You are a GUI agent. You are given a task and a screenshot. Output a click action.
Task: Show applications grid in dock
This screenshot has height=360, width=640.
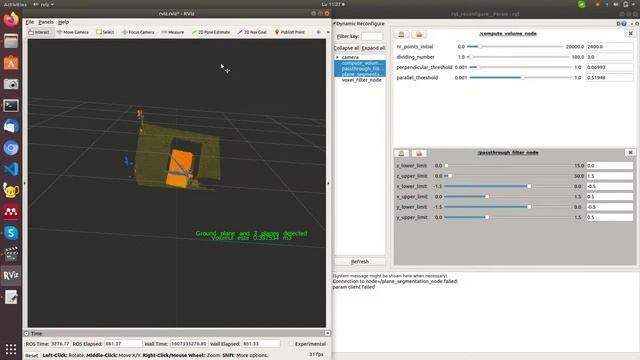coord(11,349)
